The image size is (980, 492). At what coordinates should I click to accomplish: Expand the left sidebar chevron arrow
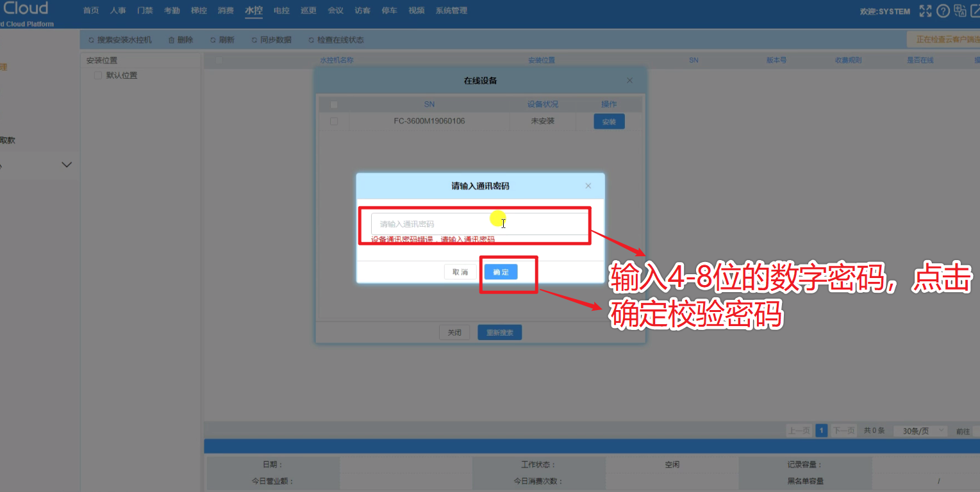[x=66, y=165]
